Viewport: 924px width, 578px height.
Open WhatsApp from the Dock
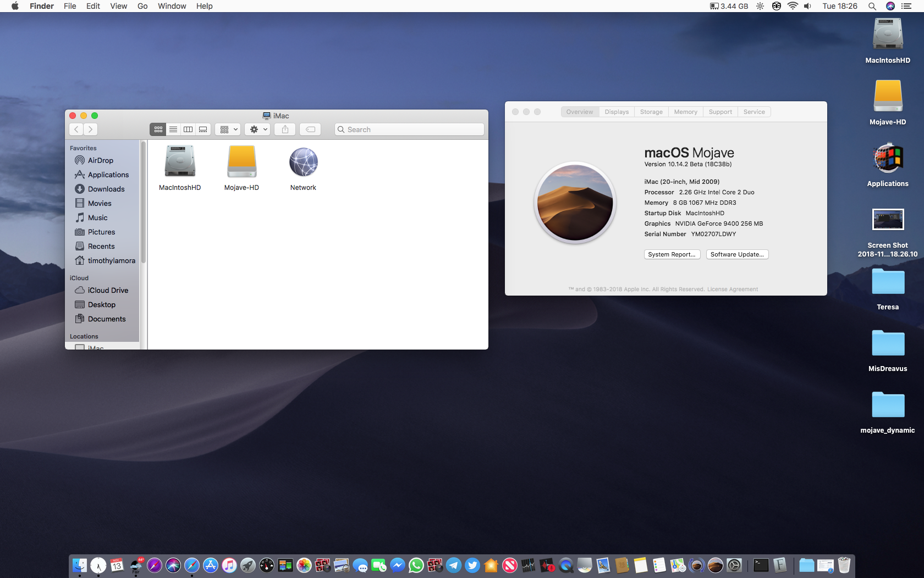coord(416,565)
